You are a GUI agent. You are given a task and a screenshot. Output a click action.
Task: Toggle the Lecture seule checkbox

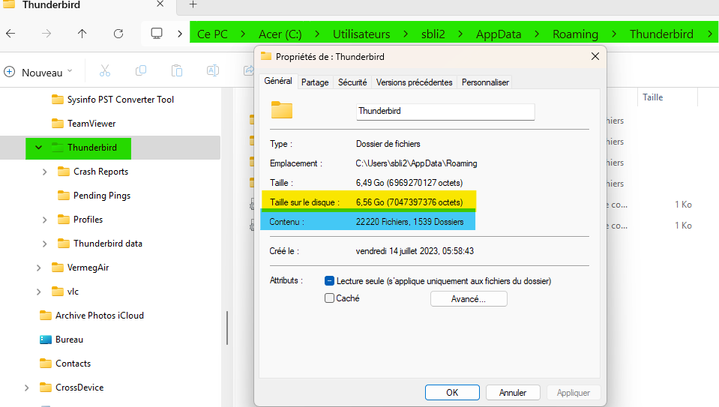coord(330,281)
